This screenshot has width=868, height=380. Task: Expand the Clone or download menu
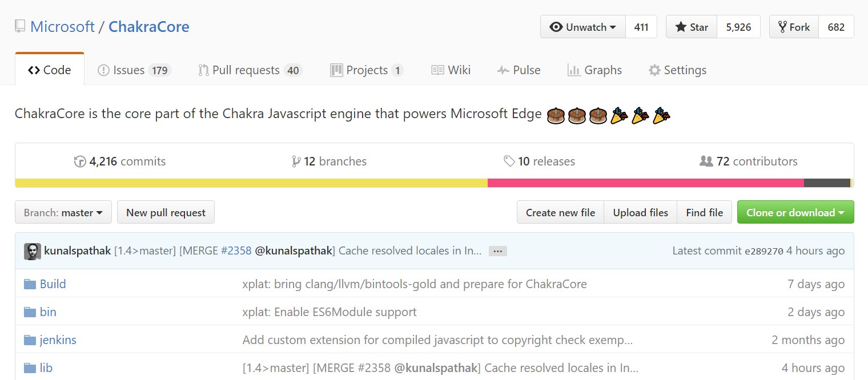pos(795,212)
